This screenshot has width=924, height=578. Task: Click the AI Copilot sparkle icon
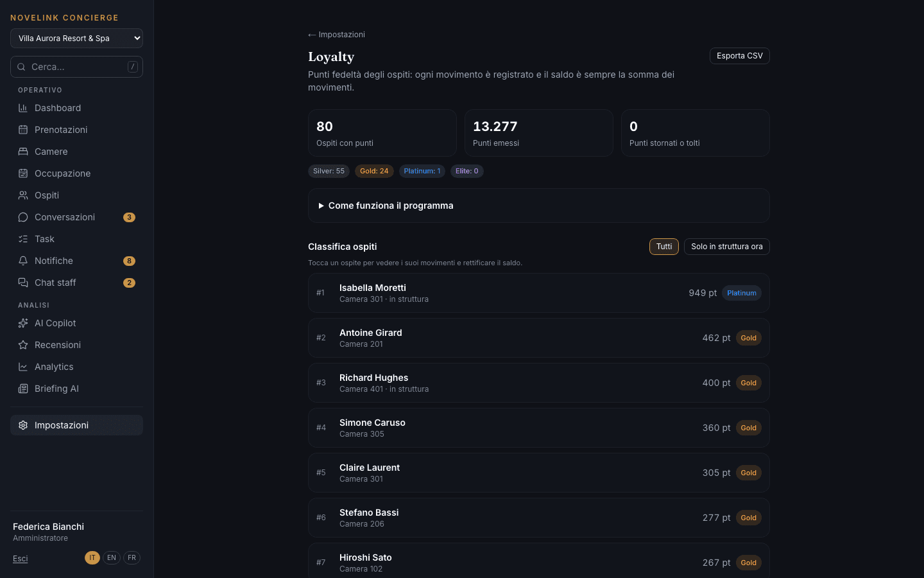[x=23, y=323]
